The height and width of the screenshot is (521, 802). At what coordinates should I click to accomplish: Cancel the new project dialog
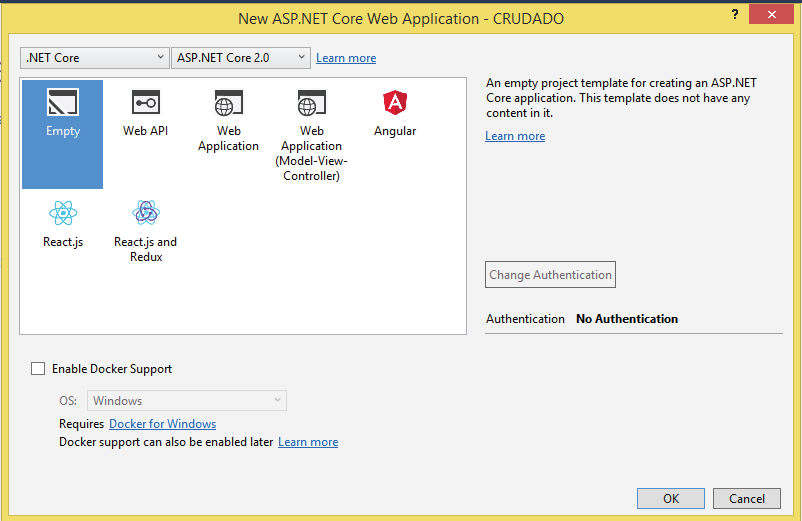(x=746, y=498)
